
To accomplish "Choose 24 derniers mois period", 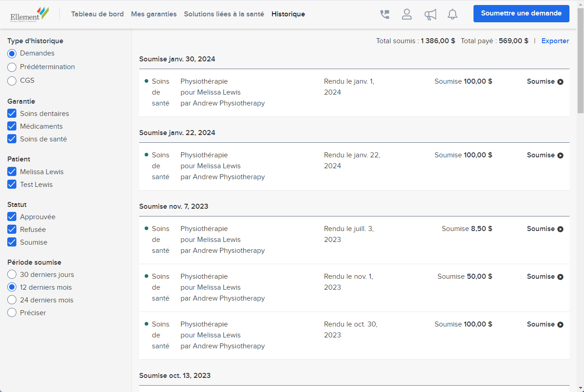I will tap(12, 300).
